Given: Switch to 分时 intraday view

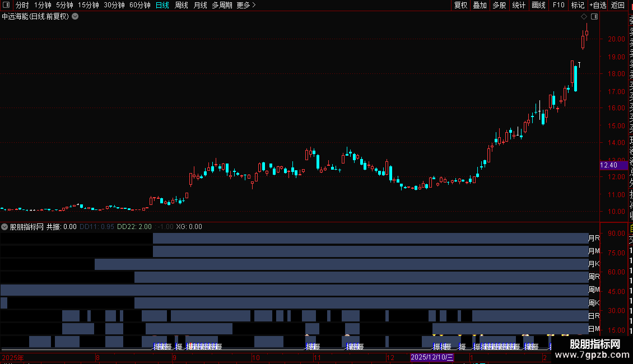Looking at the screenshot, I should click(22, 5).
